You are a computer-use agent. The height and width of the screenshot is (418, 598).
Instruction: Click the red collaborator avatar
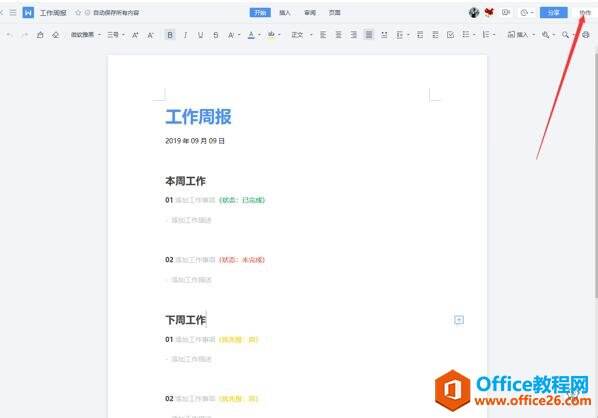click(x=489, y=13)
